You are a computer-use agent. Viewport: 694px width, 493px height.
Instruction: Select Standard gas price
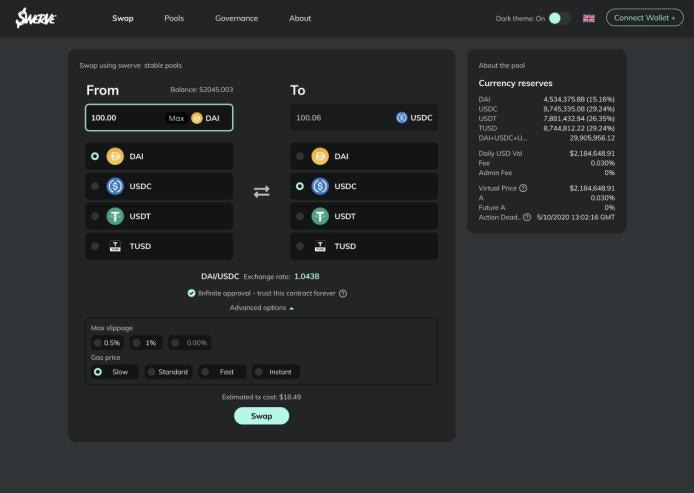[x=168, y=372]
